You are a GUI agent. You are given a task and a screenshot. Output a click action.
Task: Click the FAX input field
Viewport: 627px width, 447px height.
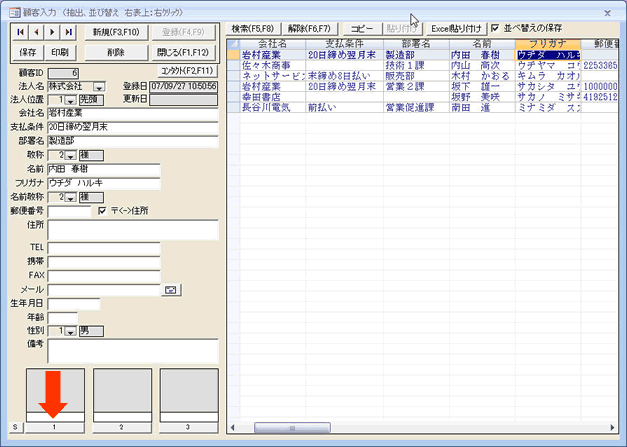(x=104, y=276)
